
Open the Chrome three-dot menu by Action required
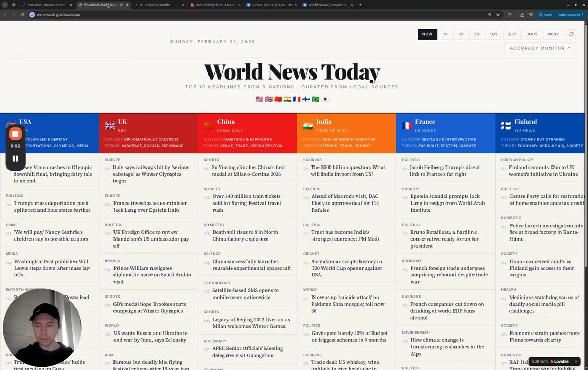pyautogui.click(x=583, y=15)
